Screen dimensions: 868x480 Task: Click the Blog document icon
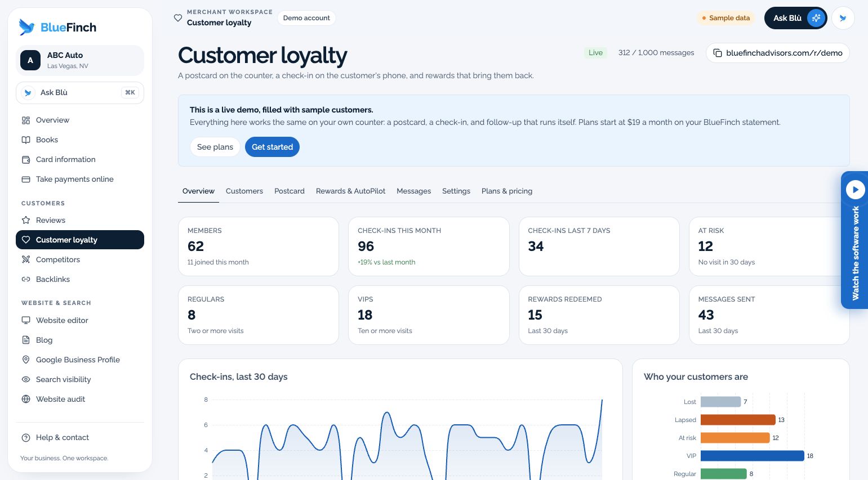(26, 340)
